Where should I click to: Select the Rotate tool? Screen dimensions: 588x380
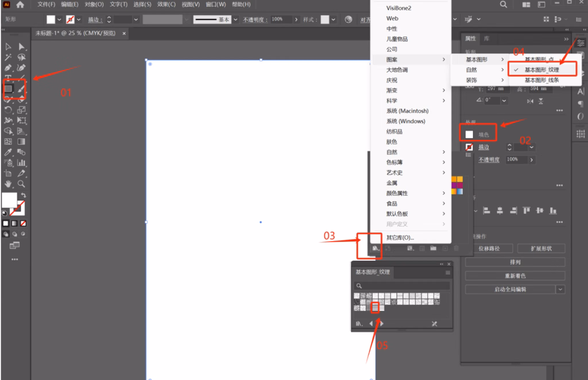[x=8, y=110]
